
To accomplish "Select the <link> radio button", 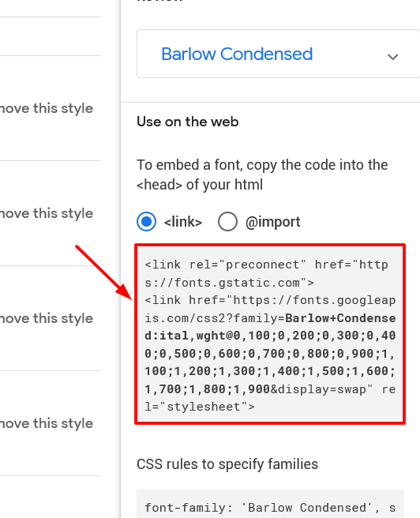I will tap(146, 221).
